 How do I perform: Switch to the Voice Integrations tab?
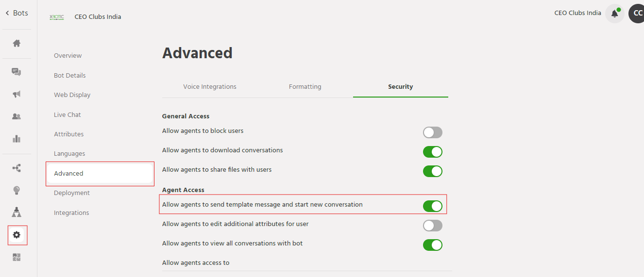click(x=209, y=87)
